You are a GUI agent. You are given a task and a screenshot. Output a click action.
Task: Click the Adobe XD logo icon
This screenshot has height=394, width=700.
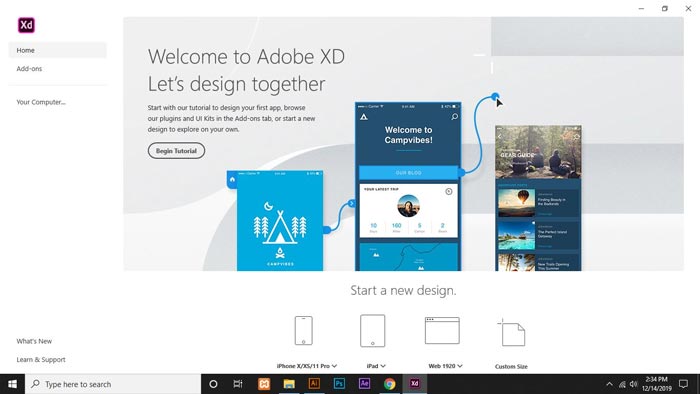tap(26, 25)
